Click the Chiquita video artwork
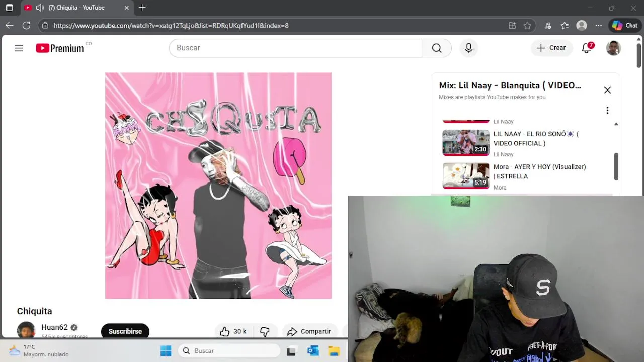644x362 pixels. pyautogui.click(x=218, y=186)
